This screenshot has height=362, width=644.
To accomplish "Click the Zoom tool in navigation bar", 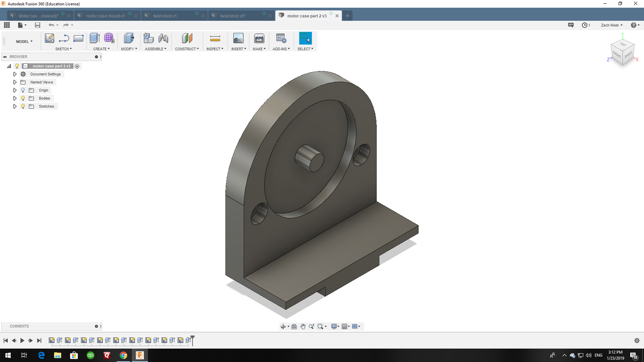I will 311,327.
